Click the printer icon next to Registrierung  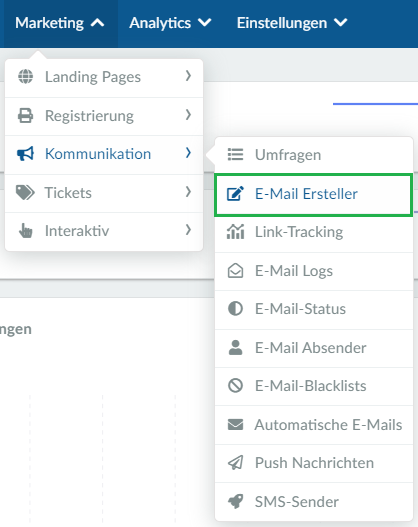click(26, 115)
